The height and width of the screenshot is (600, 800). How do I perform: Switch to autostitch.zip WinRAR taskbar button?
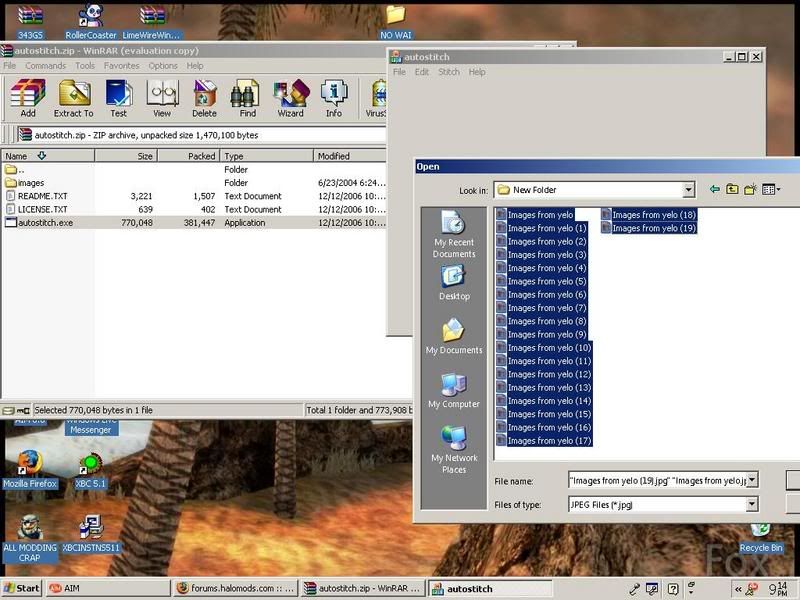(x=363, y=588)
